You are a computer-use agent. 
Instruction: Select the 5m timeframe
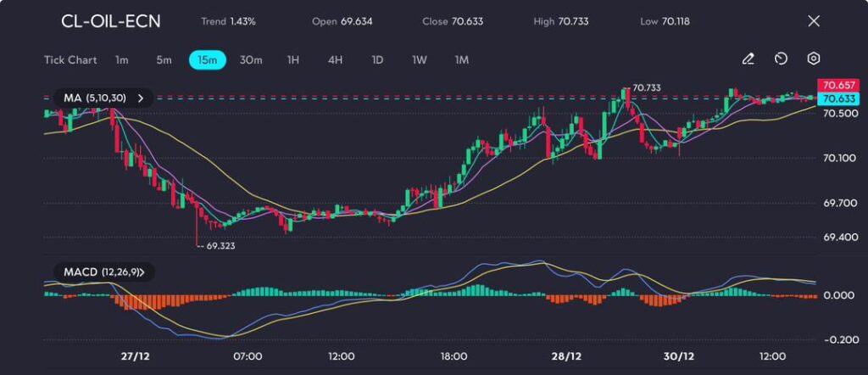pos(164,60)
